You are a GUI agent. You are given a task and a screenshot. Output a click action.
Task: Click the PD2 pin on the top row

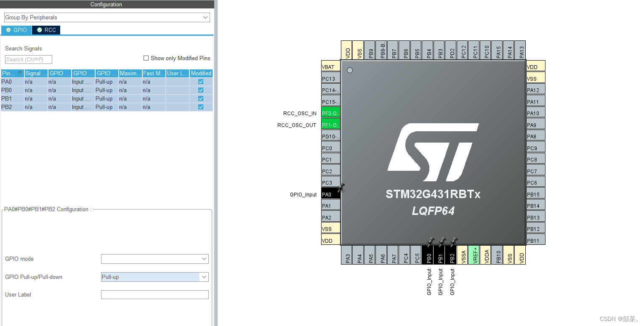pos(452,50)
